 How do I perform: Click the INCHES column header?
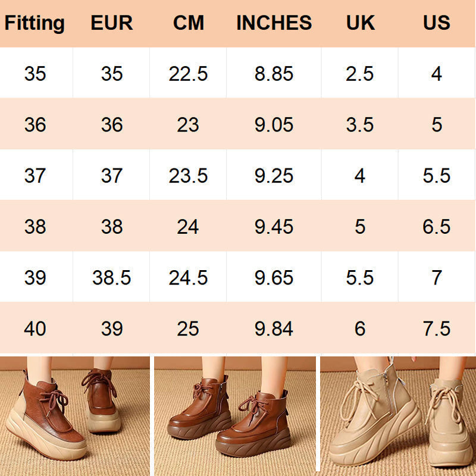coord(274,23)
